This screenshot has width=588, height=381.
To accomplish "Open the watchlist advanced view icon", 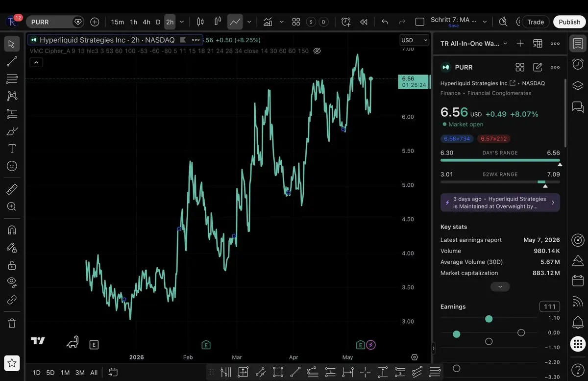I will point(538,44).
